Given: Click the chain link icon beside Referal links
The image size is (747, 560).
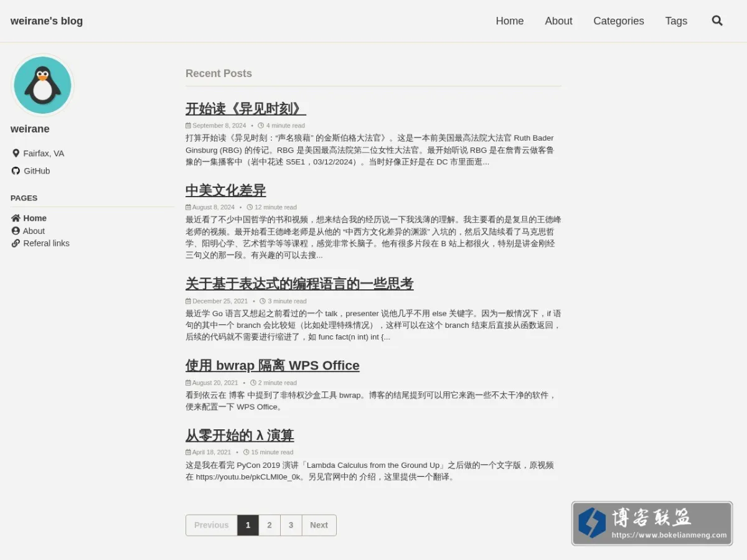Looking at the screenshot, I should tap(16, 243).
